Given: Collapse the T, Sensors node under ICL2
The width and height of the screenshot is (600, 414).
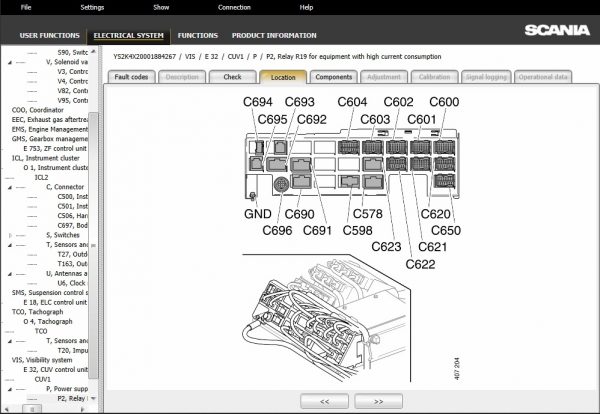Looking at the screenshot, I should [x=10, y=245].
